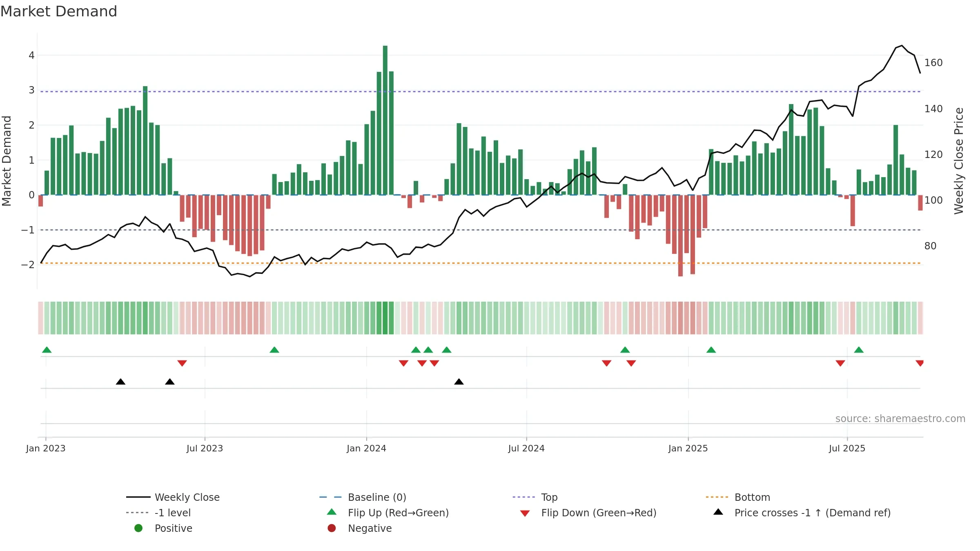The height and width of the screenshot is (551, 980).
Task: Click the tallest green demand bar above 4
Action: tap(385, 120)
